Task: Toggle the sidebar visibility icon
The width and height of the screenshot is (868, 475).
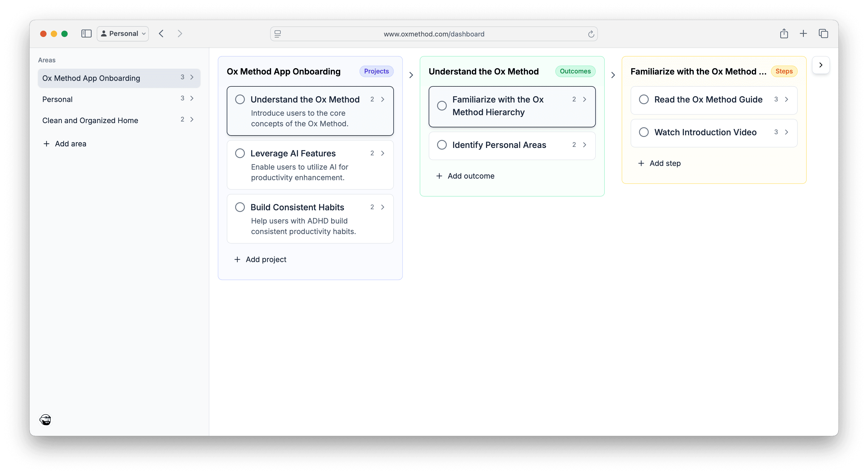Action: click(86, 33)
